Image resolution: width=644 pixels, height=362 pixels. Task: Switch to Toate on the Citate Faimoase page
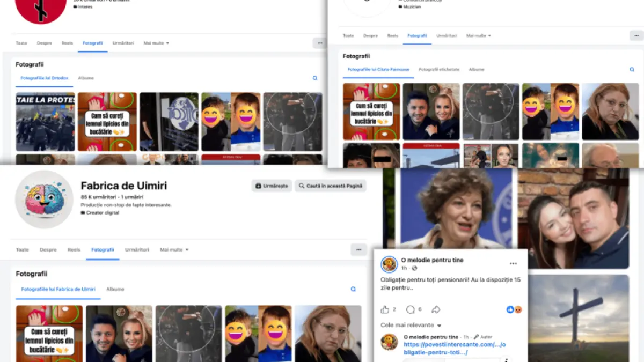click(349, 36)
